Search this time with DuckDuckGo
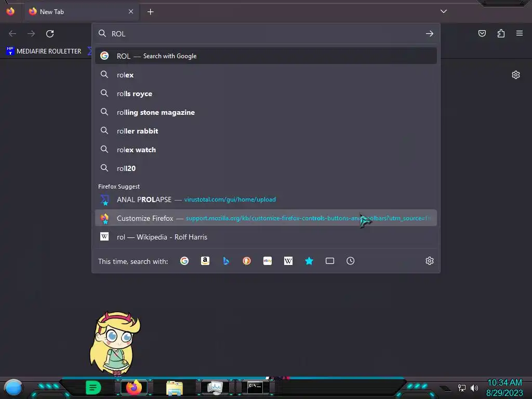 tap(247, 261)
